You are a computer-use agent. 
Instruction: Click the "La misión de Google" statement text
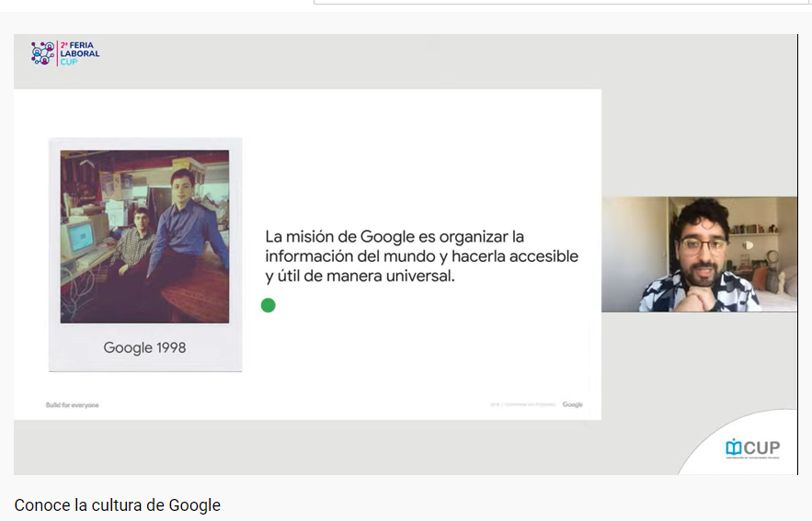(421, 255)
